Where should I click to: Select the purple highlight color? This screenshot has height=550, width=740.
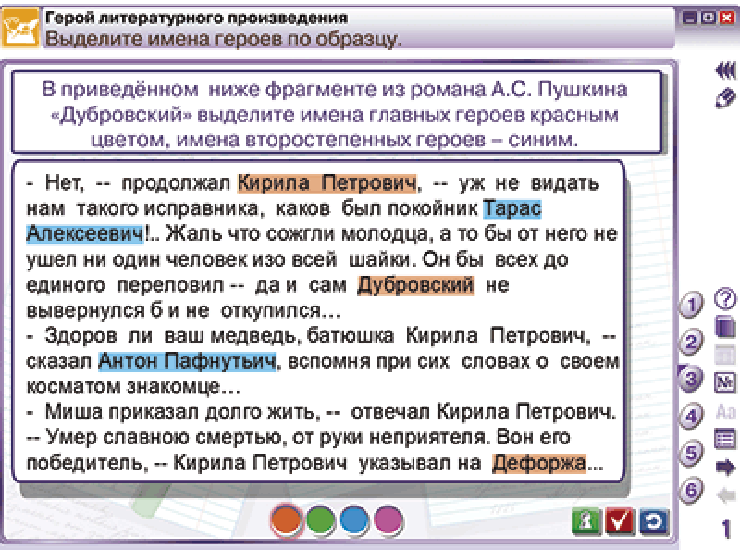point(388,520)
